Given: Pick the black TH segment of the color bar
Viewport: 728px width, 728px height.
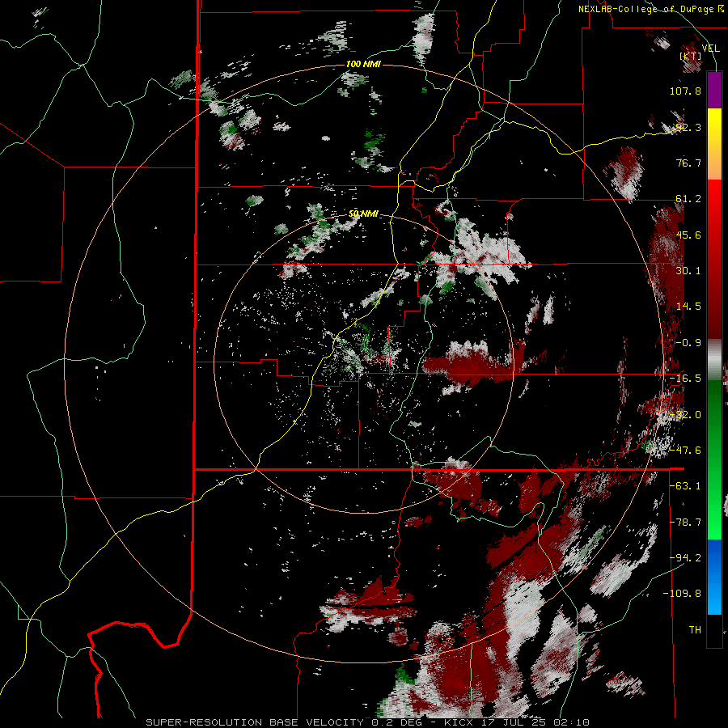Looking at the screenshot, I should coord(714,631).
